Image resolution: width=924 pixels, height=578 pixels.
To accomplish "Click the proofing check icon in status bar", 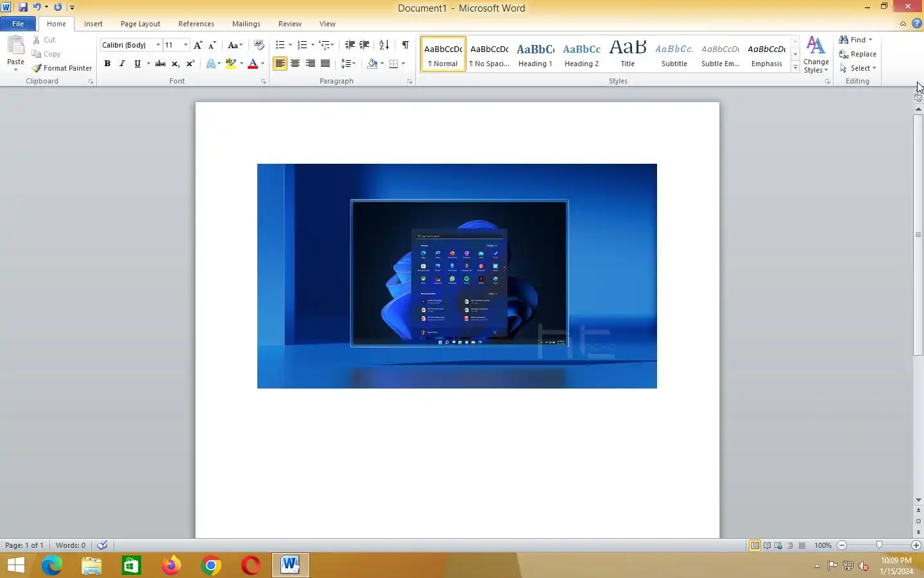I will click(x=102, y=545).
